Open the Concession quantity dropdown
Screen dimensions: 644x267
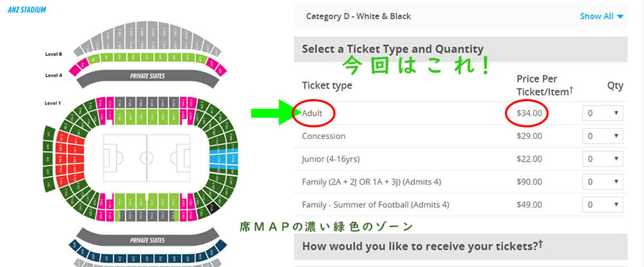(601, 136)
